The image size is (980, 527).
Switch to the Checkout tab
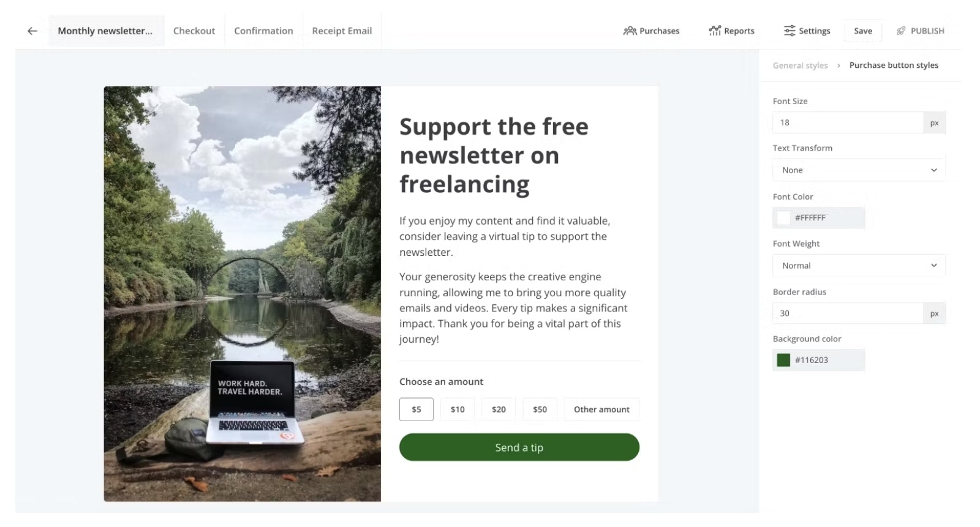(x=194, y=31)
